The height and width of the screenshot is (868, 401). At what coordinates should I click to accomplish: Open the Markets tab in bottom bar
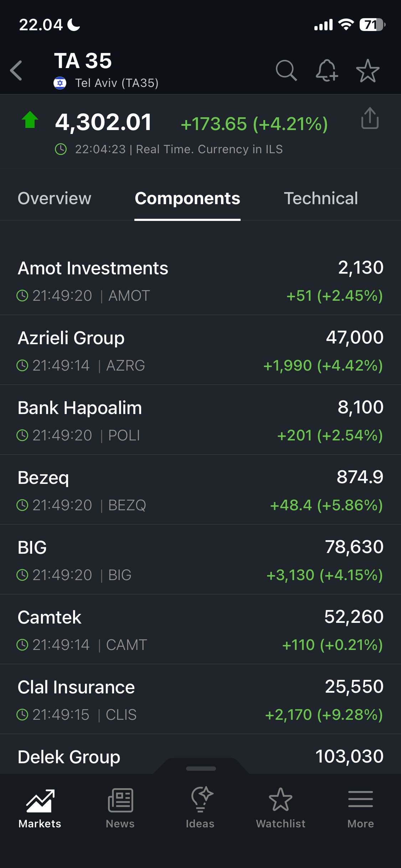coord(40,808)
